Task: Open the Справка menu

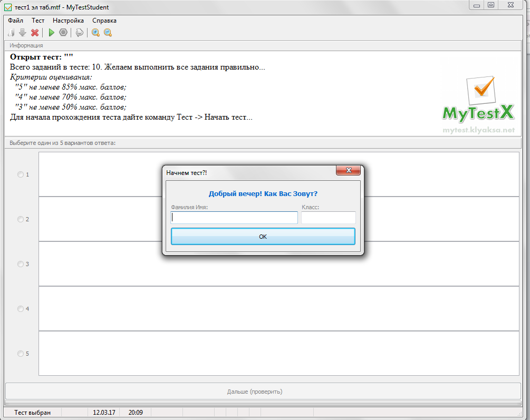Action: tap(104, 21)
